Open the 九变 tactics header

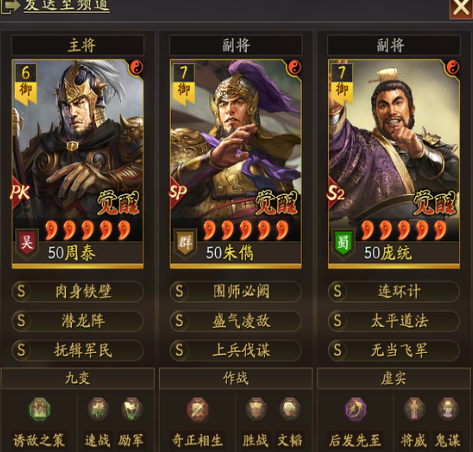(x=78, y=378)
